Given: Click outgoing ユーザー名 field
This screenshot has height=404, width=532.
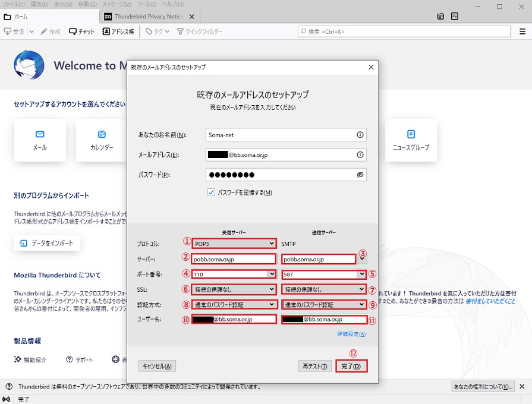Looking at the screenshot, I should pos(324,319).
